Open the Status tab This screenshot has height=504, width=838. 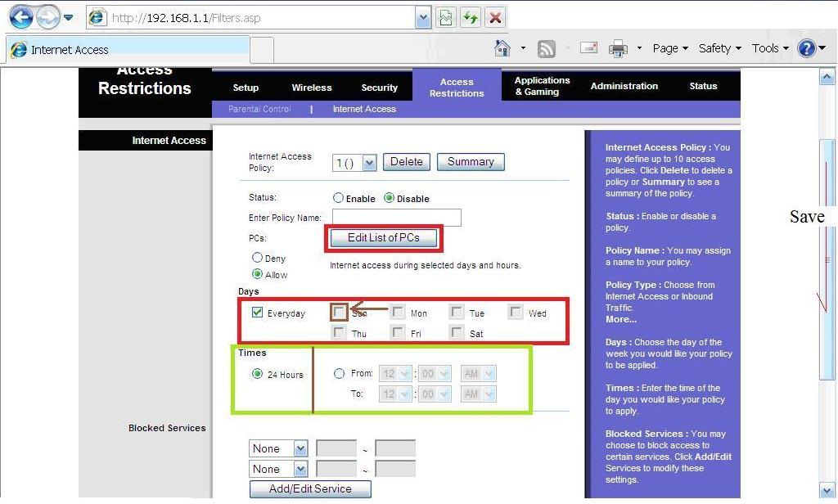pyautogui.click(x=703, y=86)
